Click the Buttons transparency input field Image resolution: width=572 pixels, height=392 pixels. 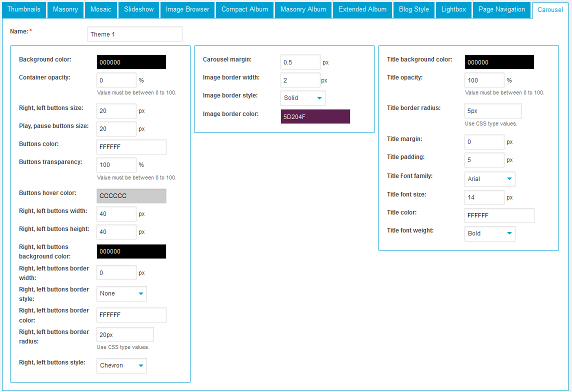pos(116,165)
